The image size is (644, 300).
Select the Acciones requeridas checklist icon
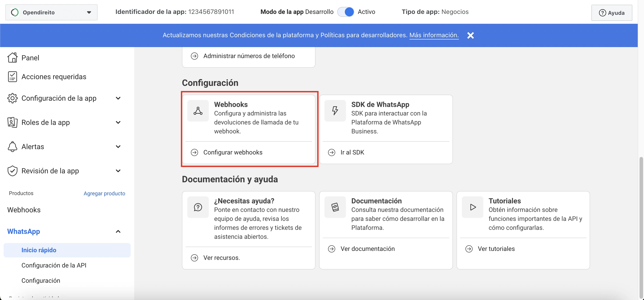click(12, 77)
